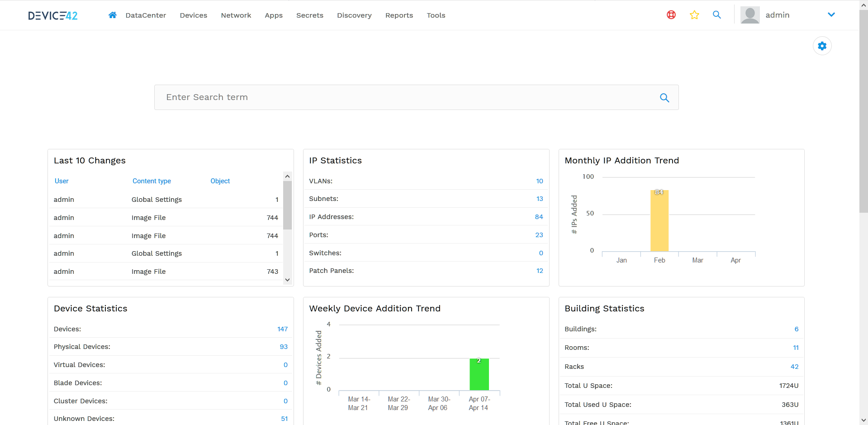Image resolution: width=868 pixels, height=425 pixels.
Task: Click Image File row with object 743
Action: (166, 272)
